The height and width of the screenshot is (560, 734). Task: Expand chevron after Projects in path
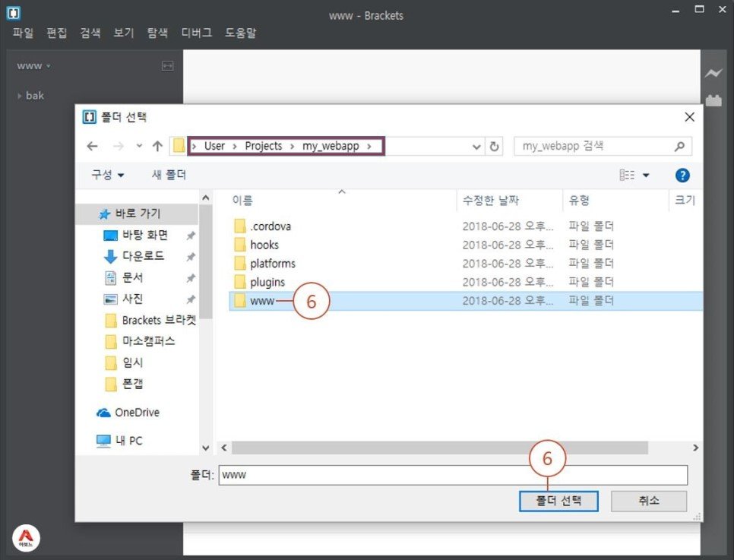[x=292, y=147]
